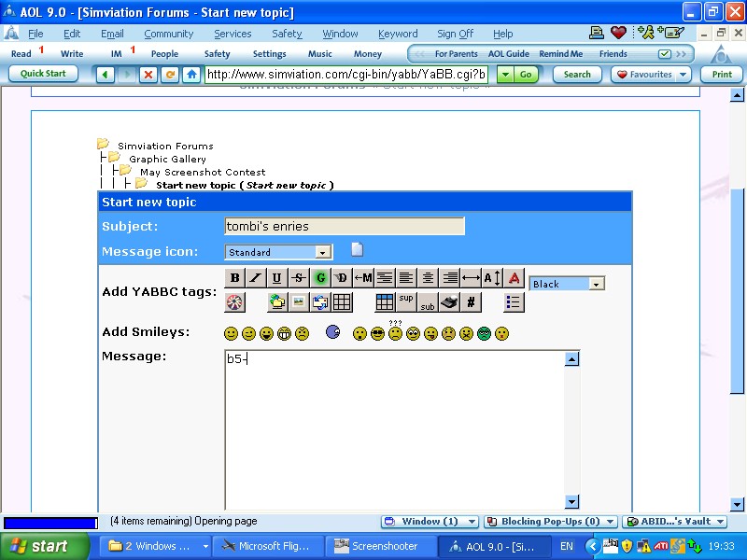The height and width of the screenshot is (560, 747).
Task: Show more AOL shortcut links chevron
Action: [682, 54]
